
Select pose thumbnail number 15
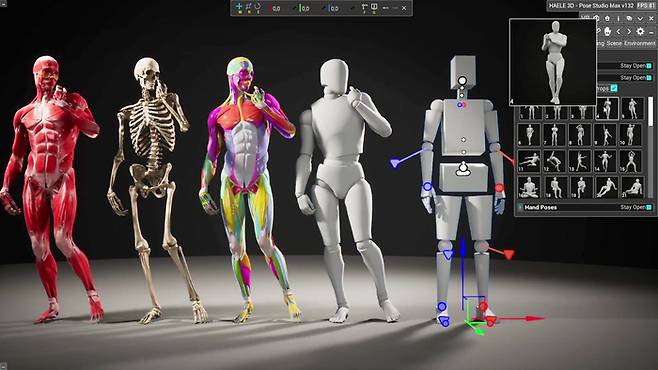[x=631, y=161]
